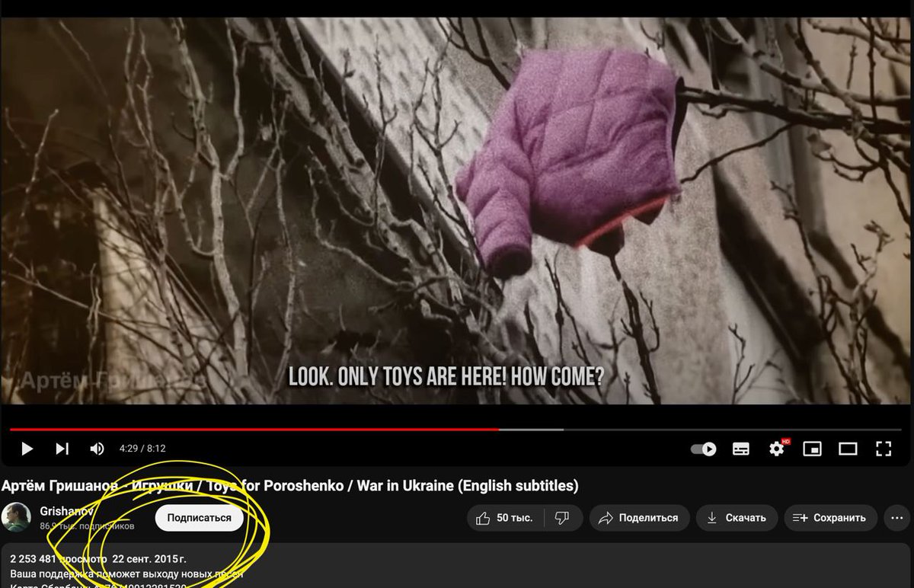
Task: Turn on subtitles with captions icon
Action: (x=741, y=449)
